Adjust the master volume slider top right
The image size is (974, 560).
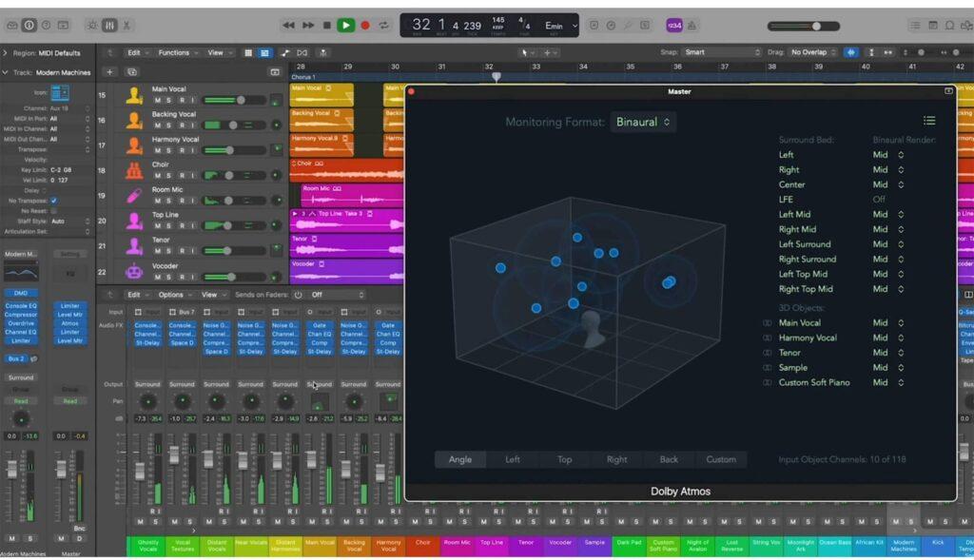pos(815,26)
